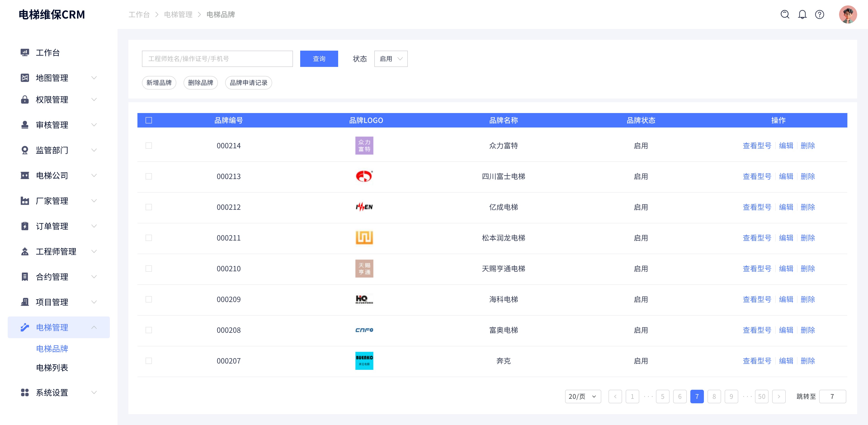868x425 pixels.
Task: Click the 权限管理 lock icon
Action: coord(25,99)
